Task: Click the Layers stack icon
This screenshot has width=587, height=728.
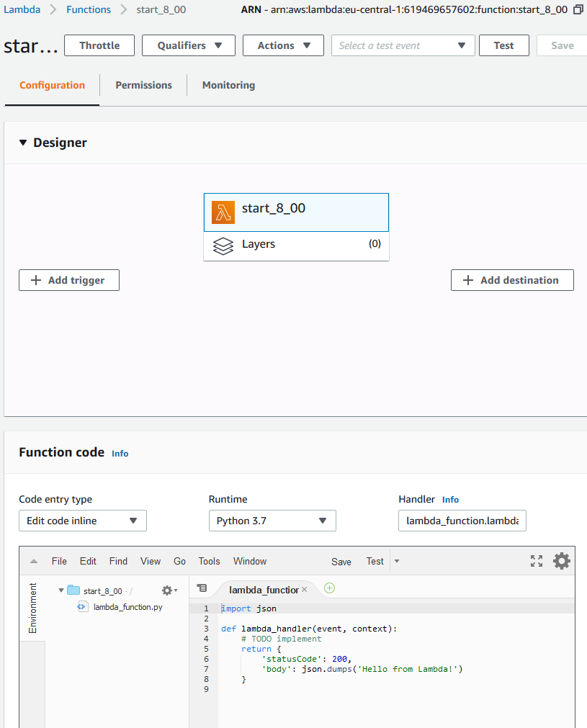Action: [223, 246]
